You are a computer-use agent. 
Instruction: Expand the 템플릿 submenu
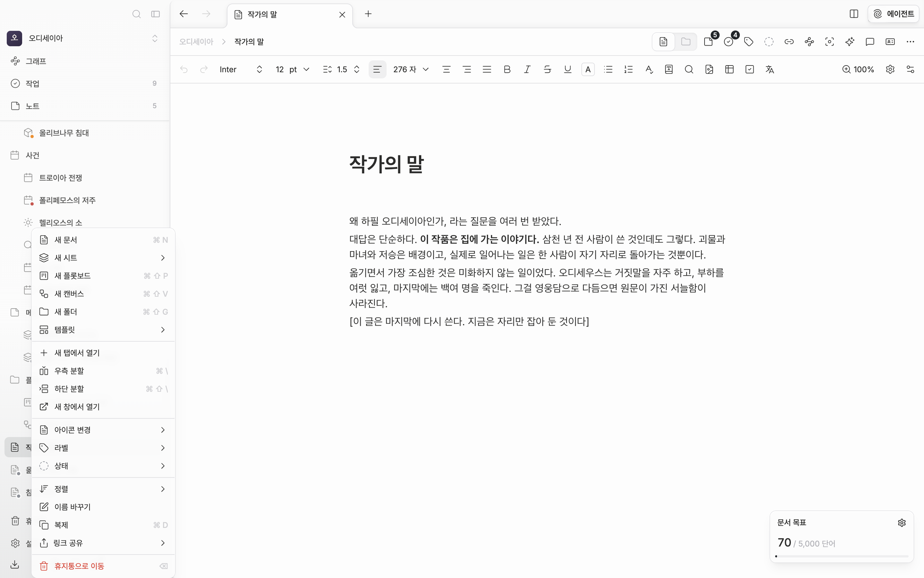pos(104,329)
